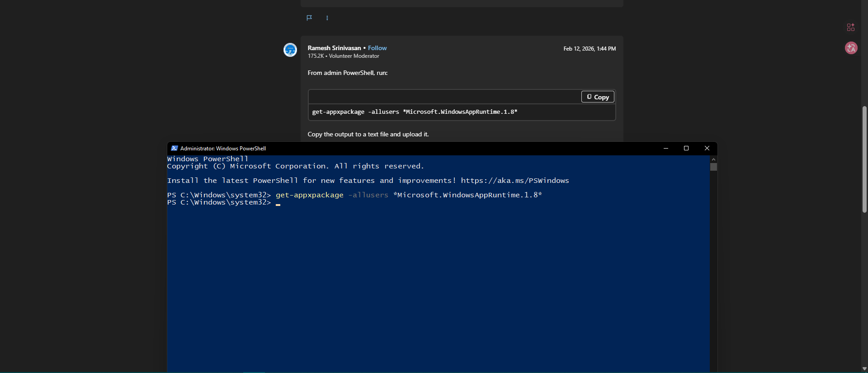
Task: Click the Copyright Microsoft Corporation line
Action: tap(295, 166)
